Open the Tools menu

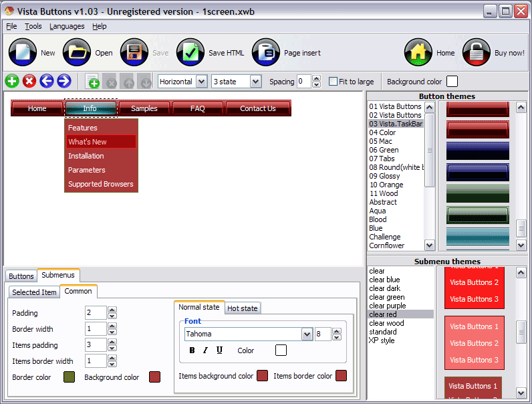[x=33, y=26]
